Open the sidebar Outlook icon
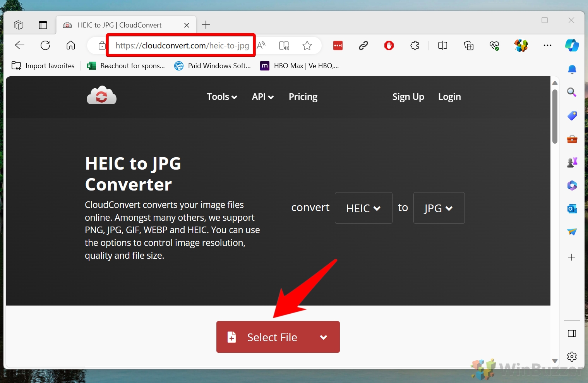Screen dimensions: 588x383 click(572, 209)
